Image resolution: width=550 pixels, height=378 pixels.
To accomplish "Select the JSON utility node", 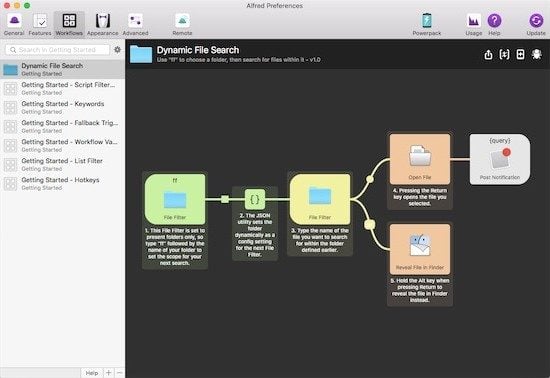I will pyautogui.click(x=255, y=199).
